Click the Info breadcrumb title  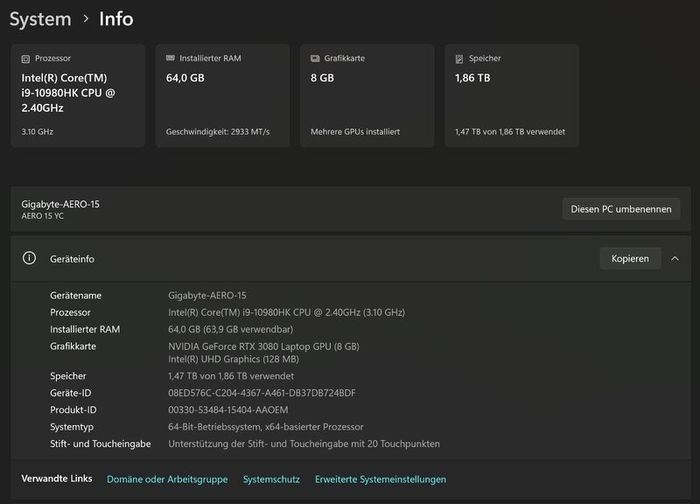(x=116, y=19)
